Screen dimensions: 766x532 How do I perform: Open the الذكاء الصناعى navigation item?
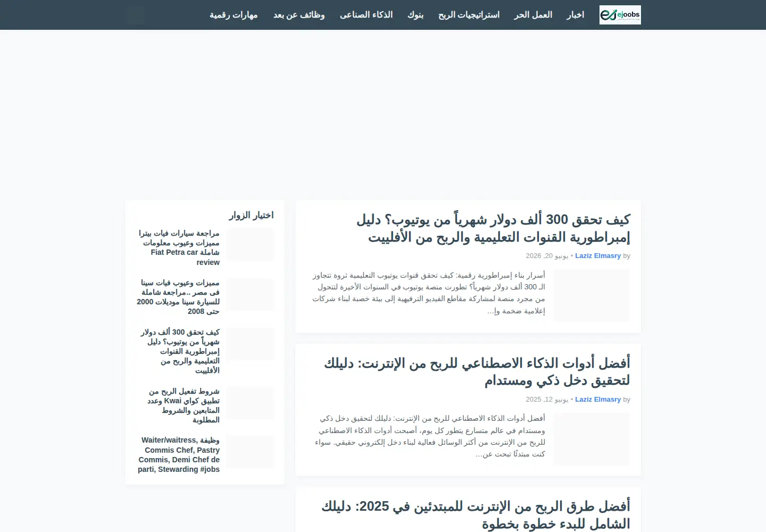pos(366,15)
